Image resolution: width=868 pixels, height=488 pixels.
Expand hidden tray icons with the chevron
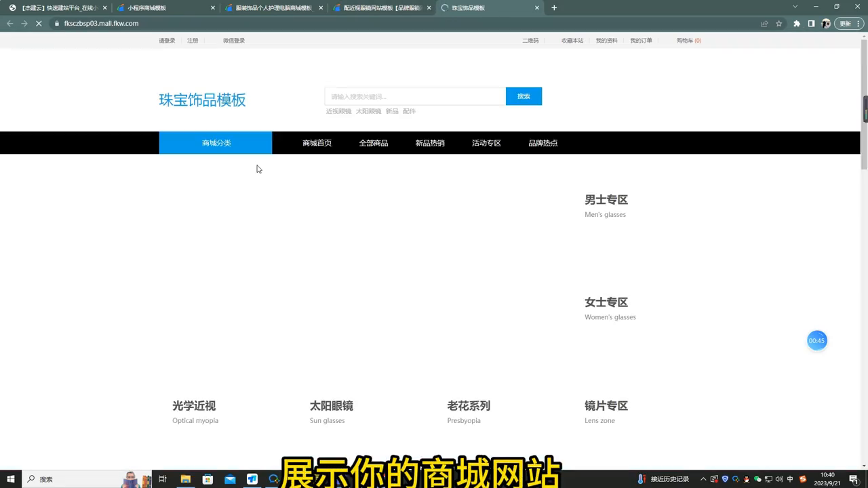coord(703,479)
